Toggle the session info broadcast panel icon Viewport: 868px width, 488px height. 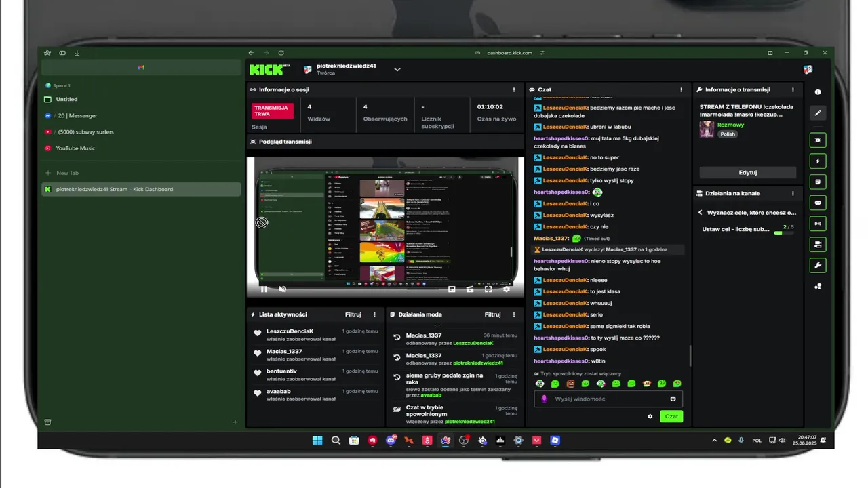click(x=818, y=223)
